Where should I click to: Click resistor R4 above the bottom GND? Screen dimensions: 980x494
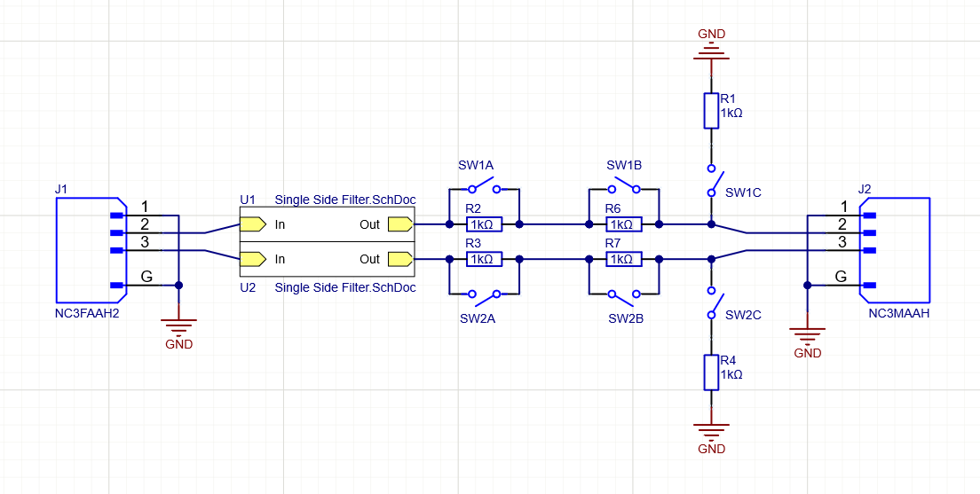click(x=711, y=372)
